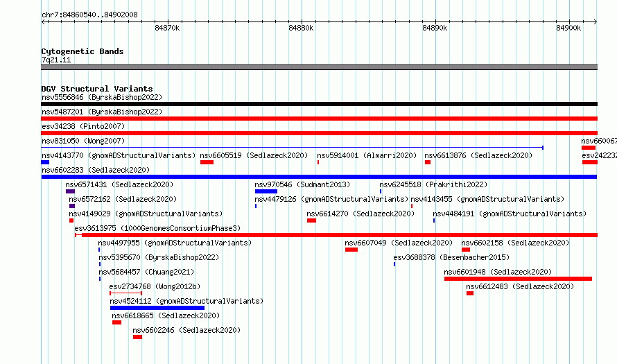Screen dimensions: 617x364
Task: Open the nsv4497955 gnomAD variant label
Action: 175,243
